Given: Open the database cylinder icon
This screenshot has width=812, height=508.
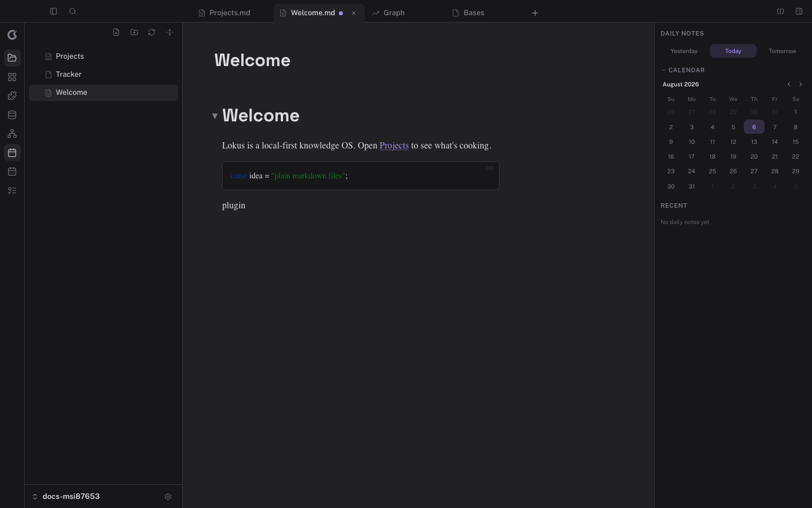Looking at the screenshot, I should click(x=12, y=115).
